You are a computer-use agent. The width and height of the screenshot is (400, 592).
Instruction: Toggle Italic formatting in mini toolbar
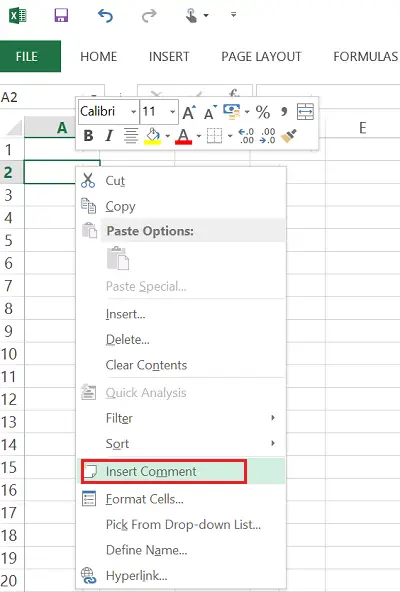click(x=110, y=136)
